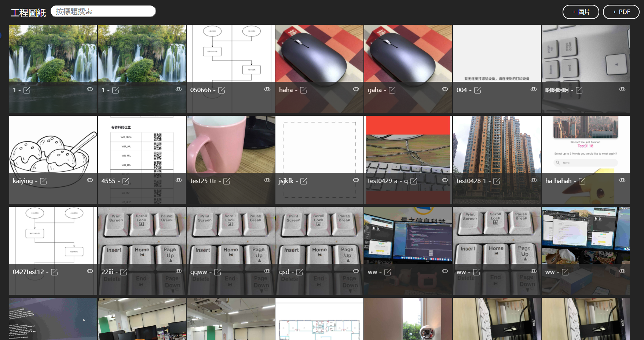This screenshot has width=644, height=340.
Task: Click the title text 050666
Action: click(x=201, y=90)
